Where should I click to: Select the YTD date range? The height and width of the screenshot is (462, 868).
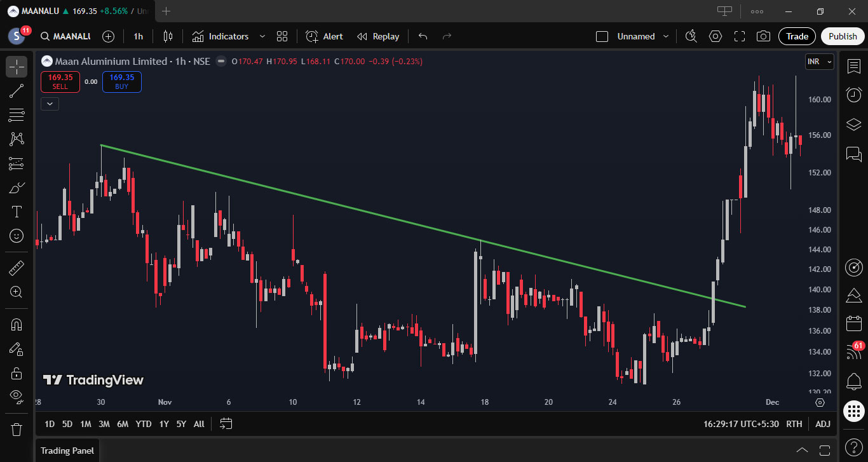coord(144,424)
